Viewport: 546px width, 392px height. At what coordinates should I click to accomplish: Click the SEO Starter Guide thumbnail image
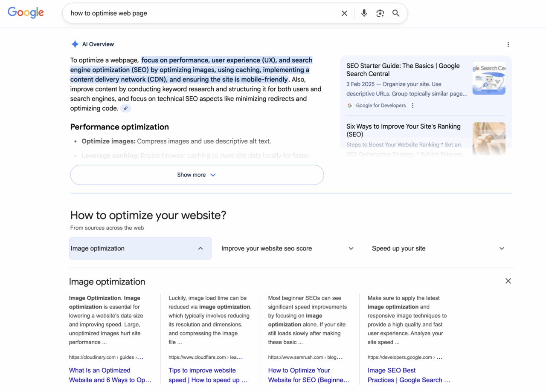point(489,78)
